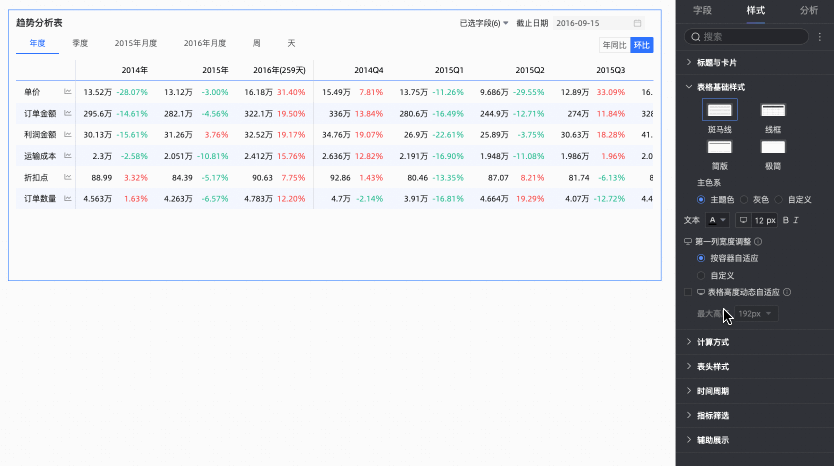This screenshot has width=834, height=466.
Task: Switch to 2016年月度 tab
Action: pyautogui.click(x=205, y=43)
